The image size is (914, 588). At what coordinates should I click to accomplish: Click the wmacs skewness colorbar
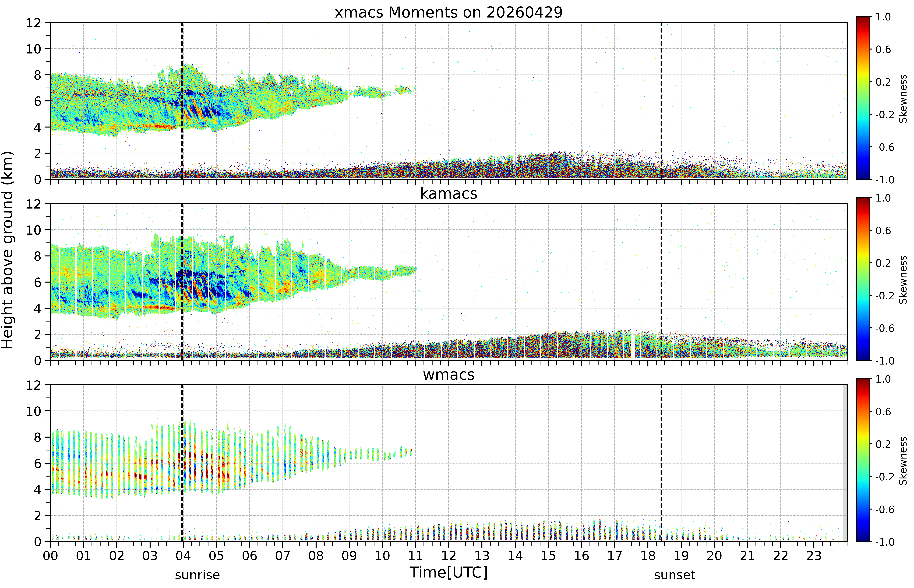click(x=863, y=460)
